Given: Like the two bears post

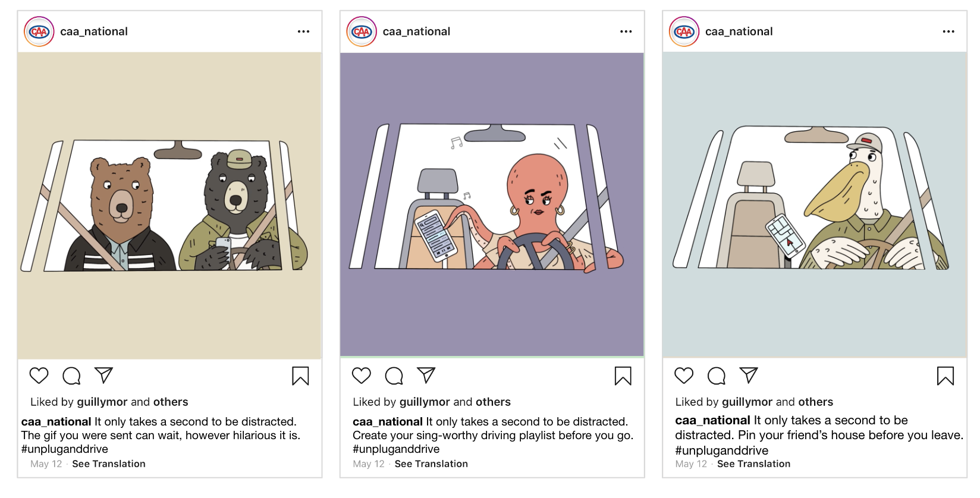Looking at the screenshot, I should pos(39,376).
